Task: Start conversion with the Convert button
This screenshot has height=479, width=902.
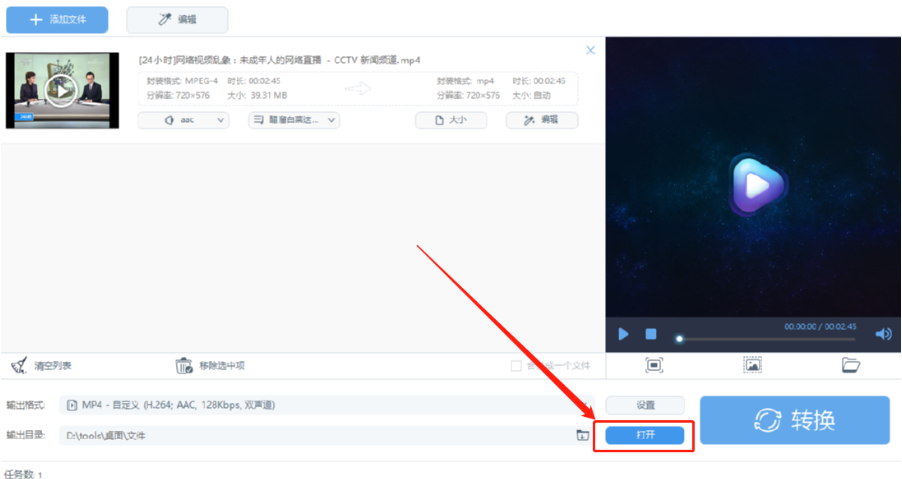Action: 794,420
